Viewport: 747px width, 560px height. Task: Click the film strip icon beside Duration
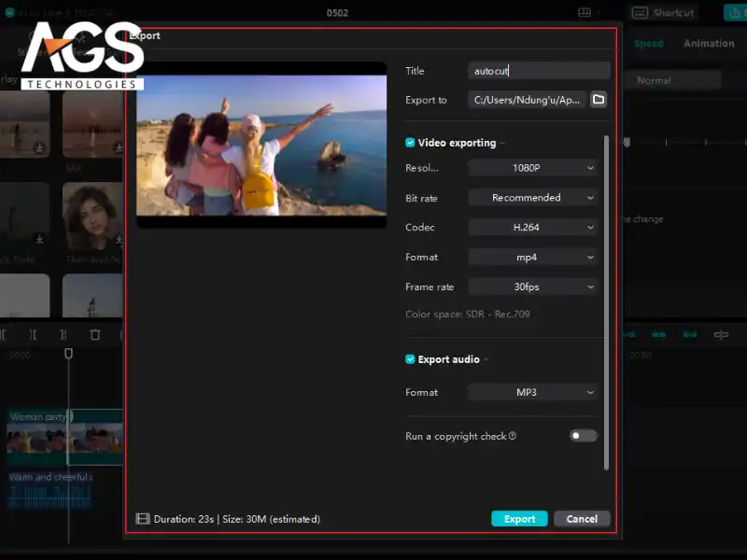[143, 519]
